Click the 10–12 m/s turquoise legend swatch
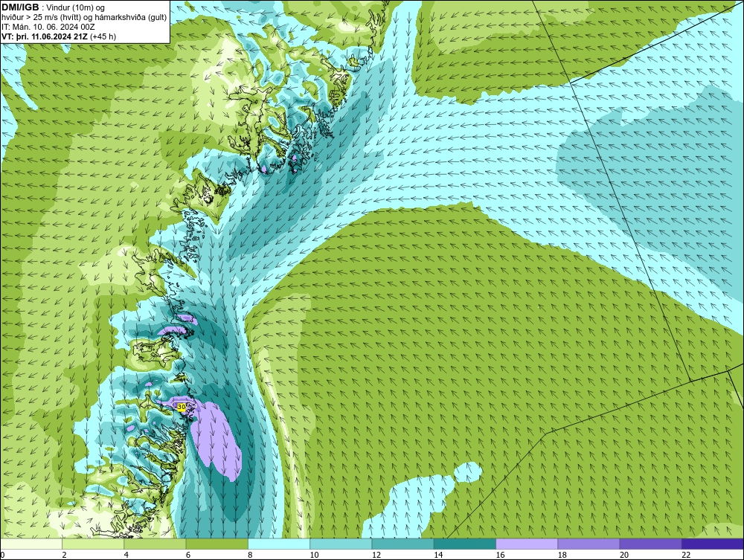744x560 pixels. [341, 544]
